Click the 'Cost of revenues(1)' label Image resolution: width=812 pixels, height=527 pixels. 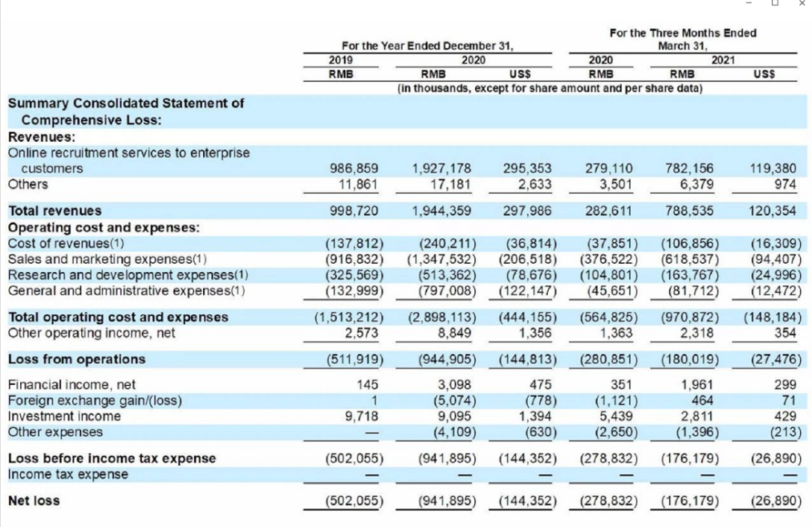click(x=66, y=244)
